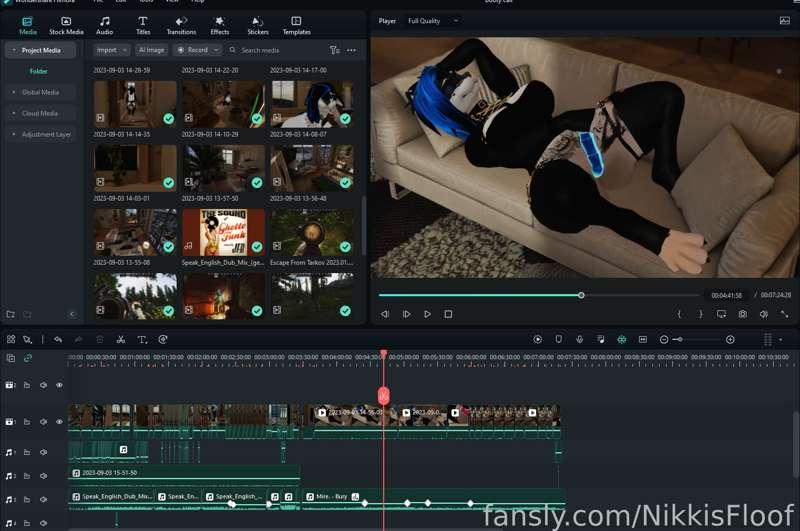The image size is (800, 531).
Task: Change the Full Quality playback dropdown
Action: 433,21
